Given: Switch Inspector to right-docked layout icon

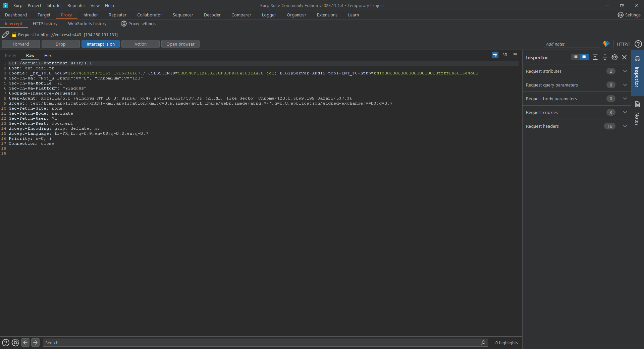Looking at the screenshot, I should [584, 57].
